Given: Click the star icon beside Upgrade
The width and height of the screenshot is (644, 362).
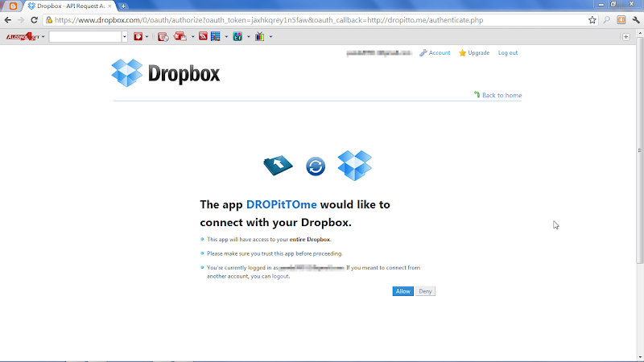Looking at the screenshot, I should 462,52.
